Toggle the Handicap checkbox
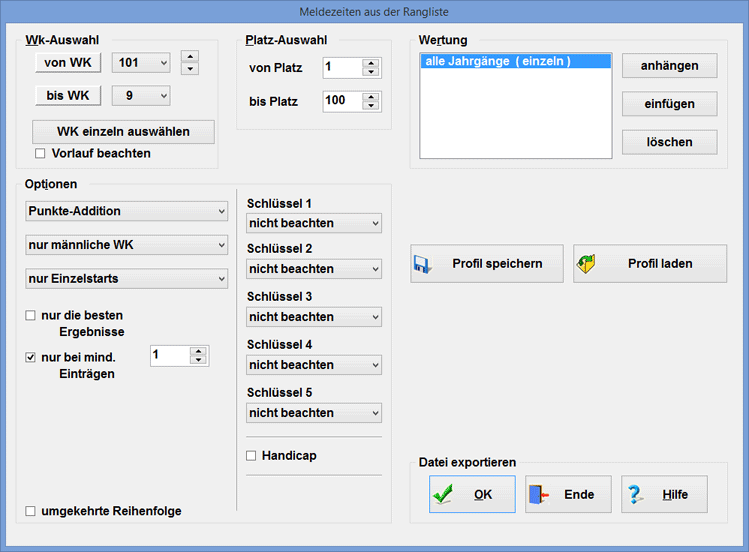This screenshot has height=552, width=749. [252, 456]
